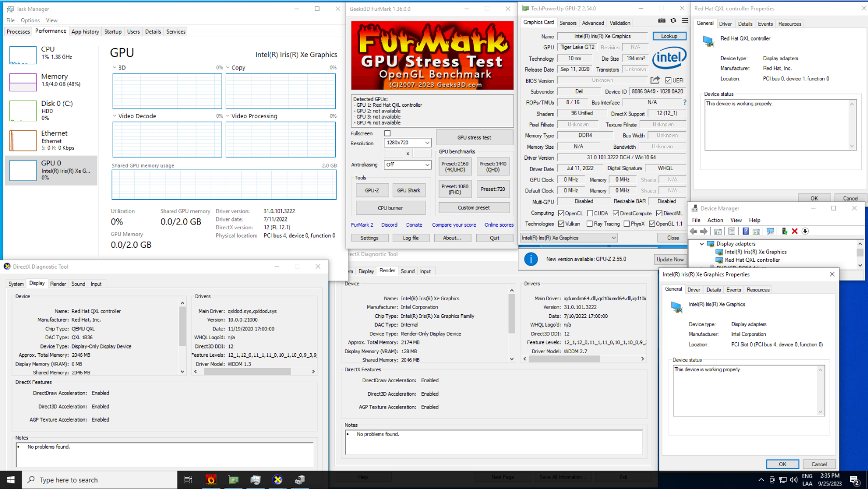The image size is (868, 489).
Task: Collapse the Display adapters tree in Device Manager
Action: click(702, 244)
